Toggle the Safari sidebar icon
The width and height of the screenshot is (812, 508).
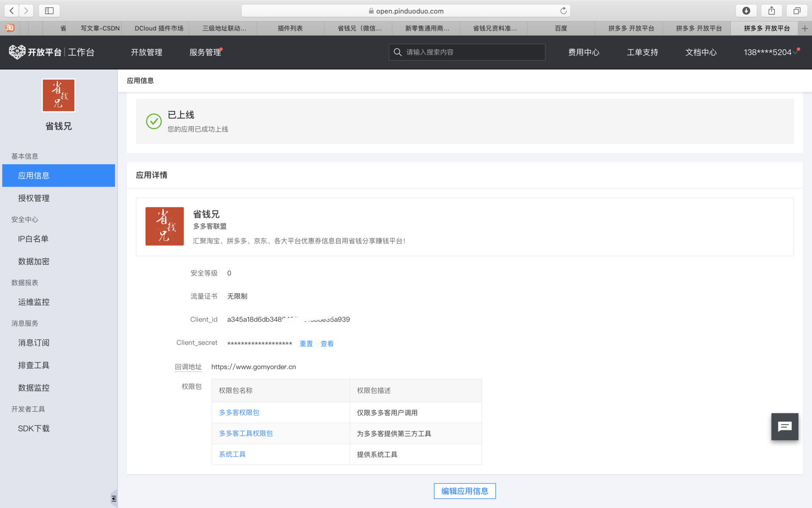coord(49,11)
